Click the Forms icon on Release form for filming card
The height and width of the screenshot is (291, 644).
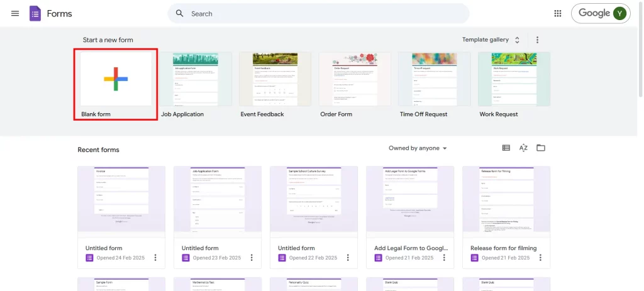pyautogui.click(x=474, y=258)
